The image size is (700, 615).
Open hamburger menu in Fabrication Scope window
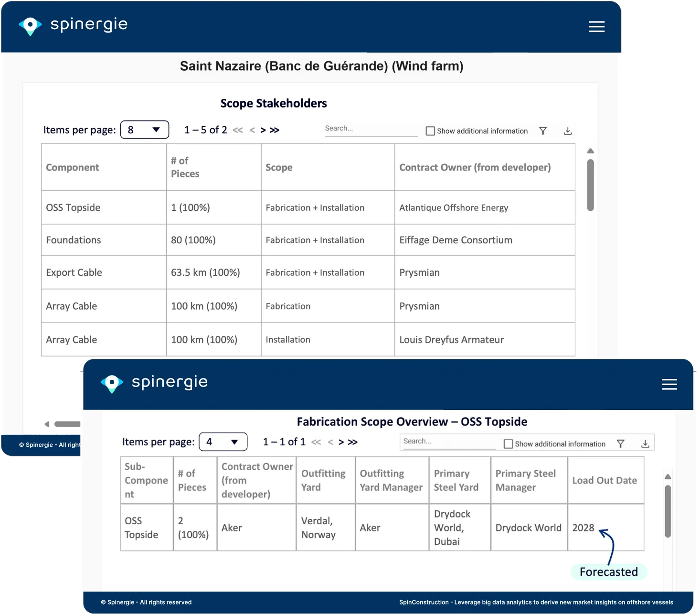[669, 384]
